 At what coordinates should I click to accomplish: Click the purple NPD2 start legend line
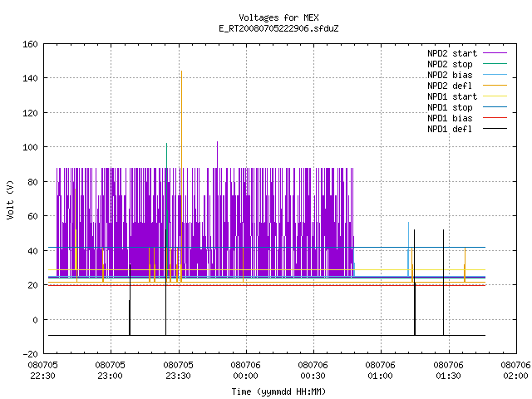495,53
